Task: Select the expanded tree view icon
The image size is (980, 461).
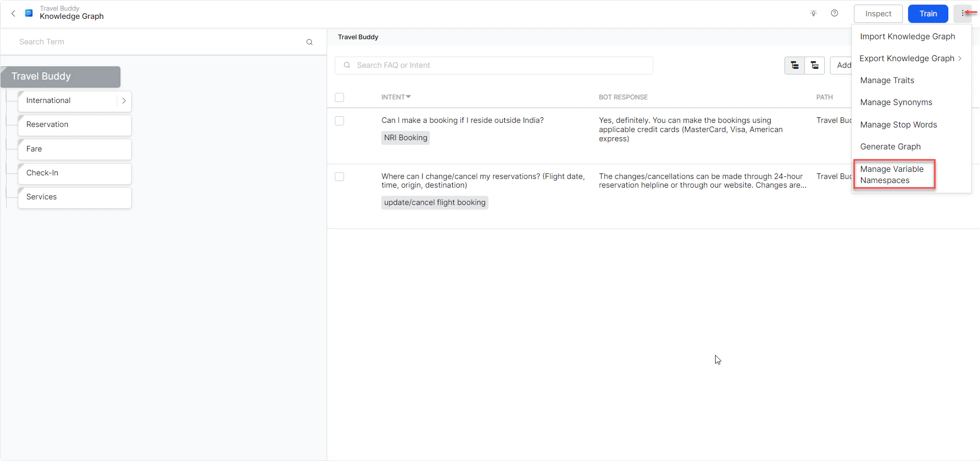Action: (795, 65)
